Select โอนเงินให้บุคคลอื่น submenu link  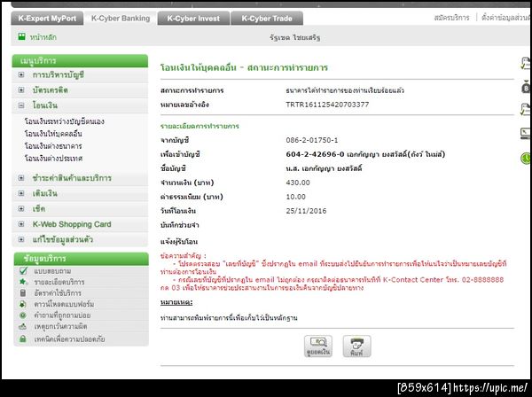tap(53, 134)
